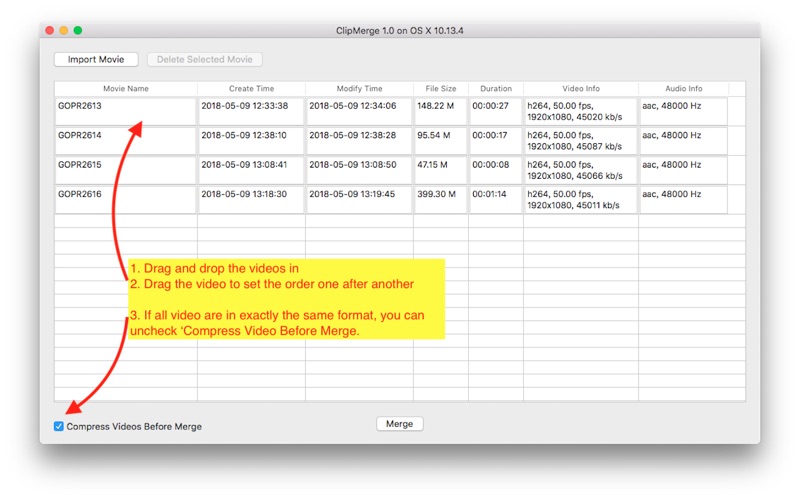Click the 00:00:08 duration cell
Screen dimensions: 800x500
[496, 170]
